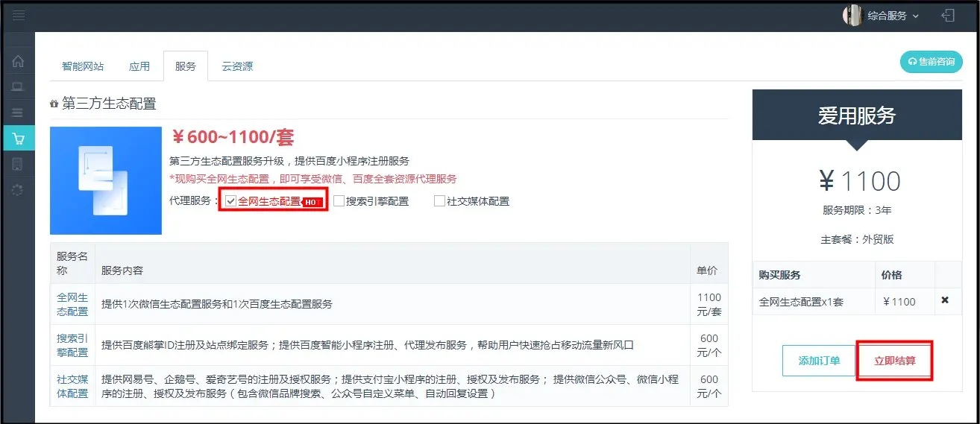Remove 全网生态配置 from purchase list

(x=945, y=300)
